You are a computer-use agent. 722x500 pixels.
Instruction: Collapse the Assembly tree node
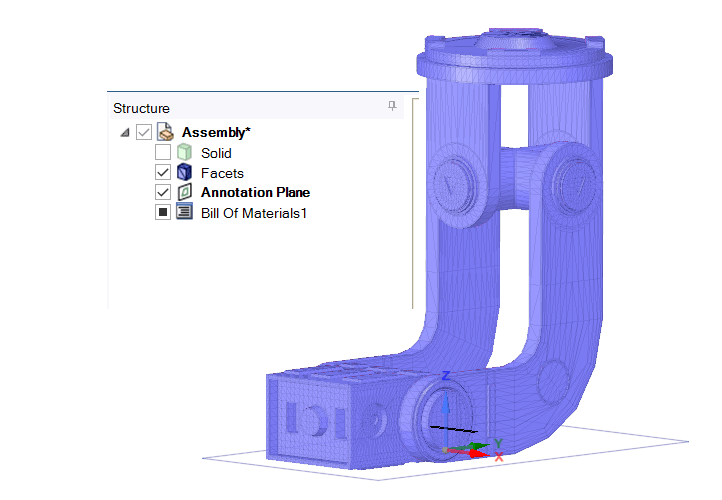pos(125,132)
